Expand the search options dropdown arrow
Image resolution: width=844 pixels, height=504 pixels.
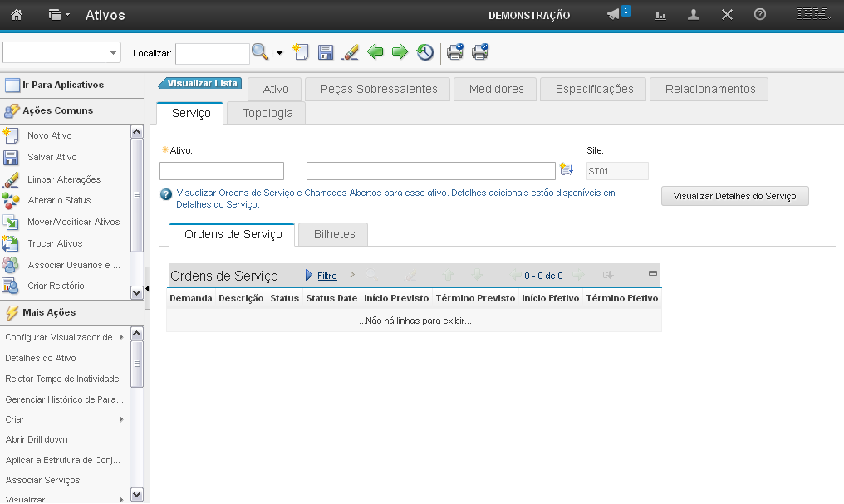(279, 53)
